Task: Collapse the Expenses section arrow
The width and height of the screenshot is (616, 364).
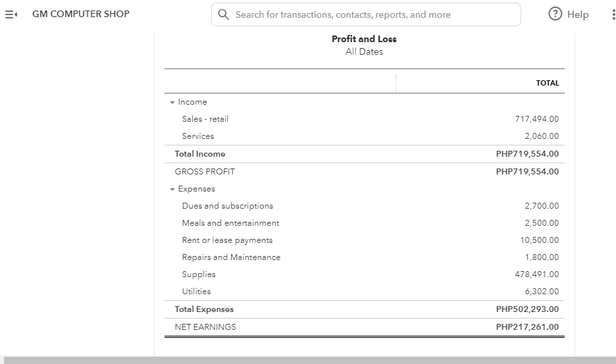Action: pyautogui.click(x=172, y=190)
